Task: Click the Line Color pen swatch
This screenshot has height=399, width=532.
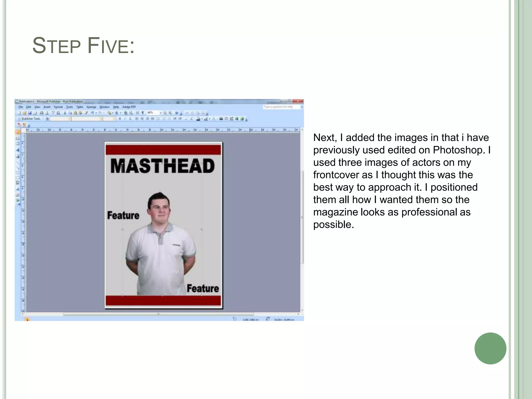Action: [x=206, y=119]
